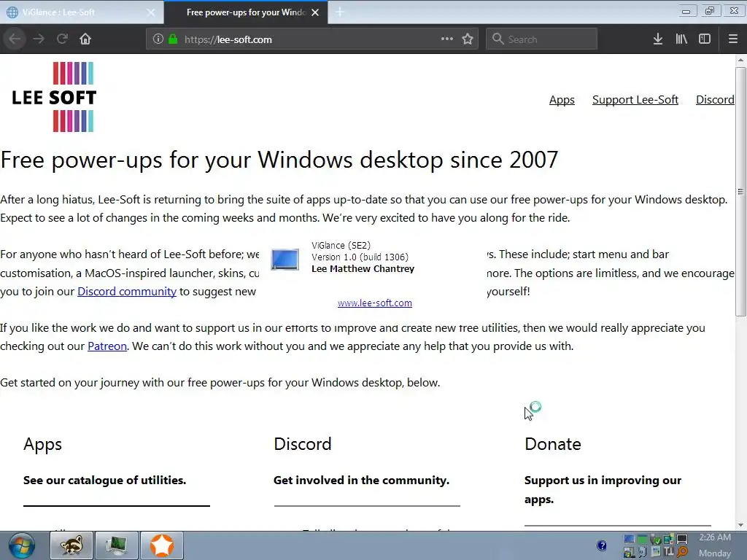Open the computer monitor taskbar app
The height and width of the screenshot is (560, 747).
(x=117, y=545)
